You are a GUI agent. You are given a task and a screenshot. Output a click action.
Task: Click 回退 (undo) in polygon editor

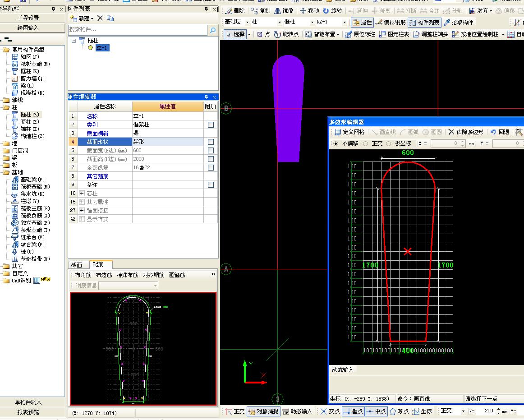[x=500, y=132]
